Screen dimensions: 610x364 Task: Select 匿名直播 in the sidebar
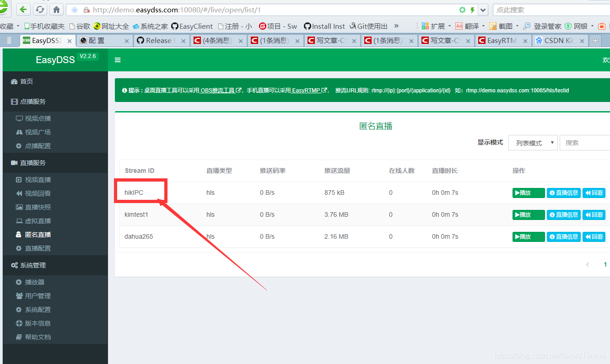coord(55,235)
